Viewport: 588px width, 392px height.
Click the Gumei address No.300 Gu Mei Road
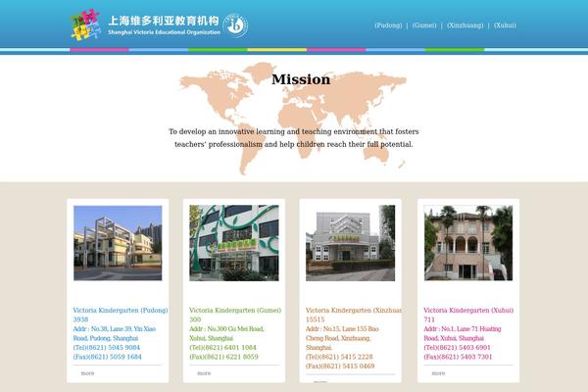coord(226,333)
